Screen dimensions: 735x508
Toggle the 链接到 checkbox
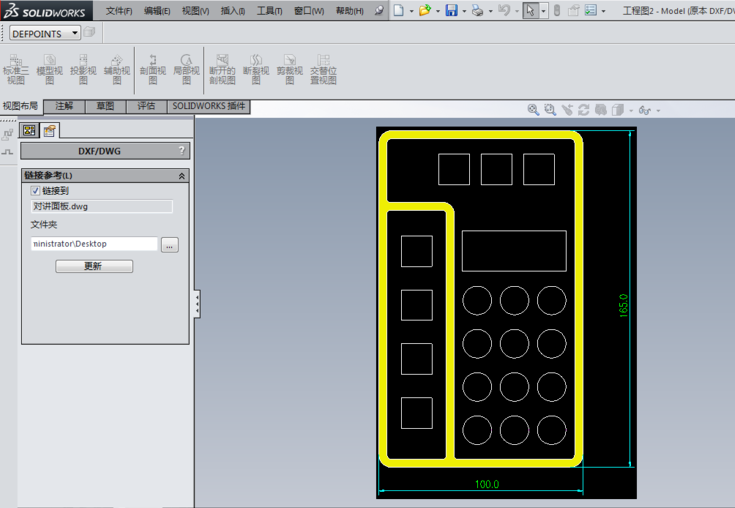(36, 190)
